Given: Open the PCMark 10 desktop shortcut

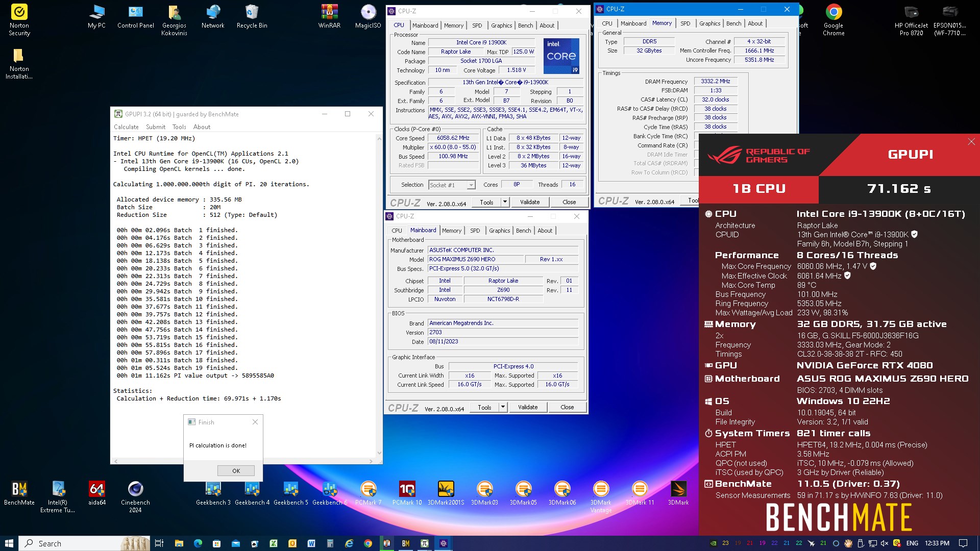Looking at the screenshot, I should tap(407, 493).
